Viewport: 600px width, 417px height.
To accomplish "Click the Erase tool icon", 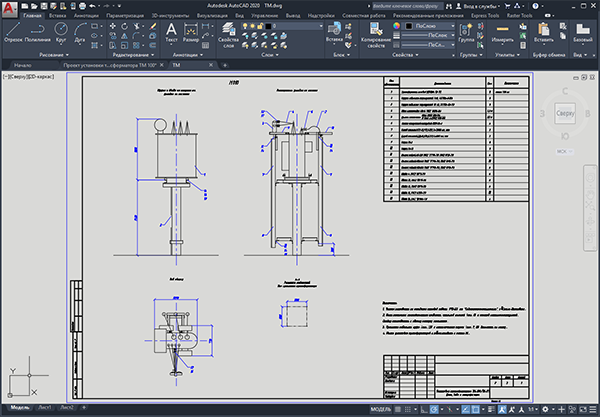I will point(153,26).
